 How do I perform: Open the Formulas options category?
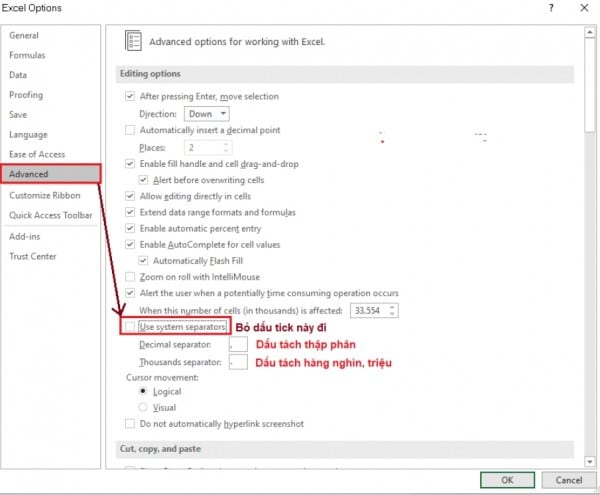pyautogui.click(x=27, y=55)
